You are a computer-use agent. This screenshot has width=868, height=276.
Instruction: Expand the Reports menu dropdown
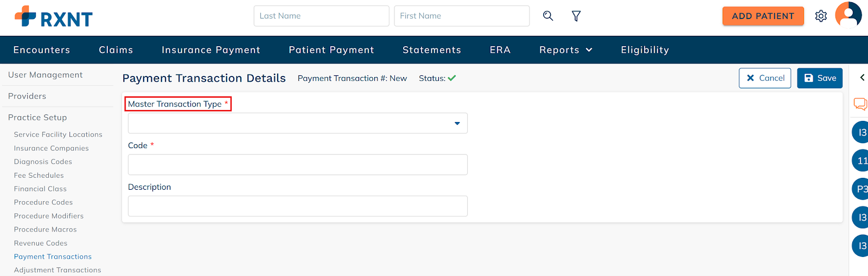coord(565,50)
